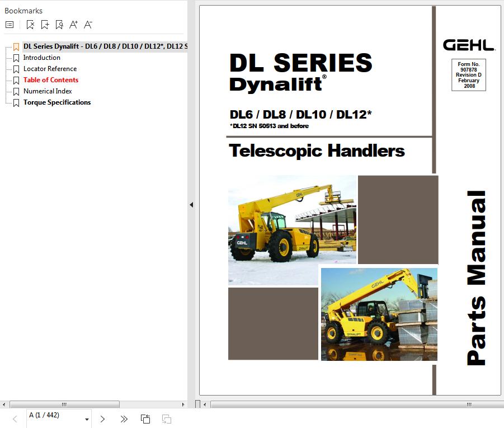Go to the next page

click(102, 419)
